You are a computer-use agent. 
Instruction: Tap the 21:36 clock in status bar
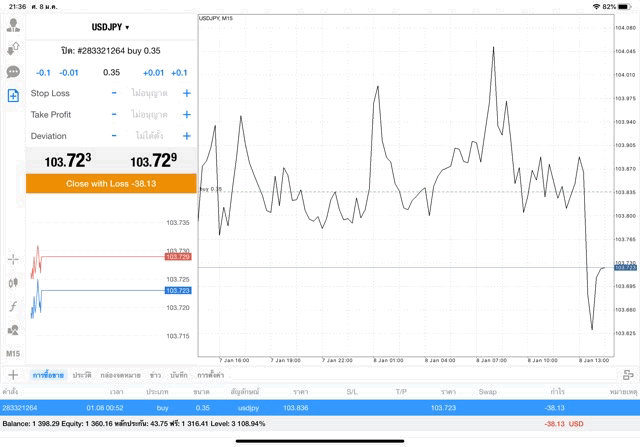point(17,7)
